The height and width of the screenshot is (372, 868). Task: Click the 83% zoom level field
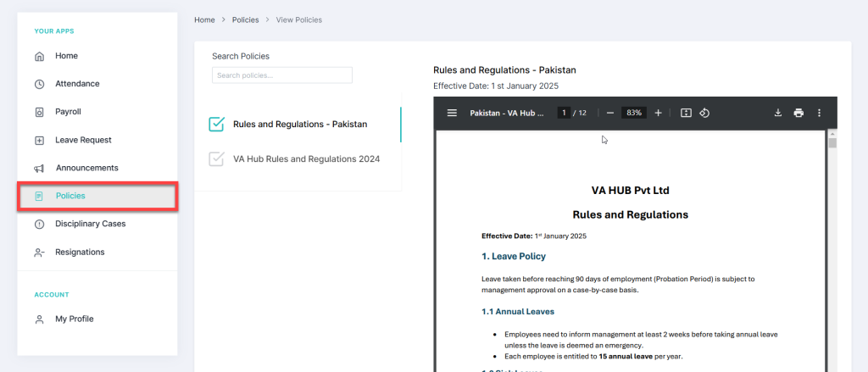point(634,113)
